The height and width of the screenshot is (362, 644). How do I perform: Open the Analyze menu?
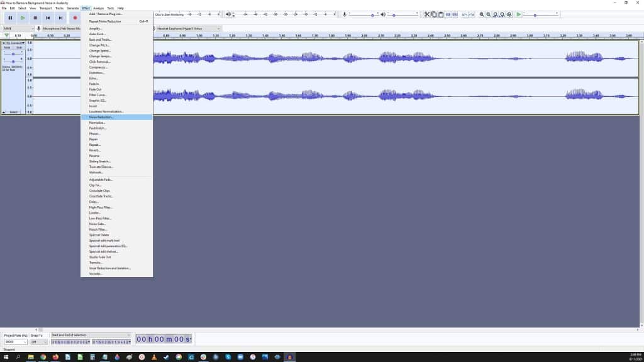click(98, 8)
